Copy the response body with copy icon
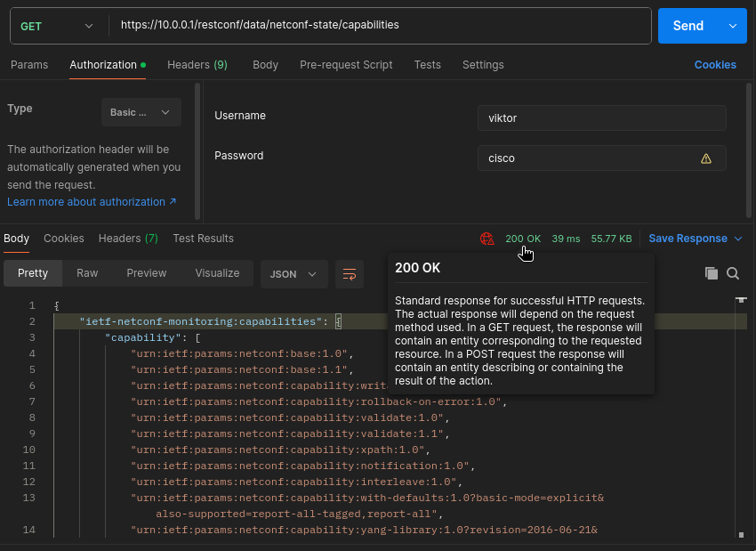Image resolution: width=756 pixels, height=551 pixels. [x=712, y=273]
